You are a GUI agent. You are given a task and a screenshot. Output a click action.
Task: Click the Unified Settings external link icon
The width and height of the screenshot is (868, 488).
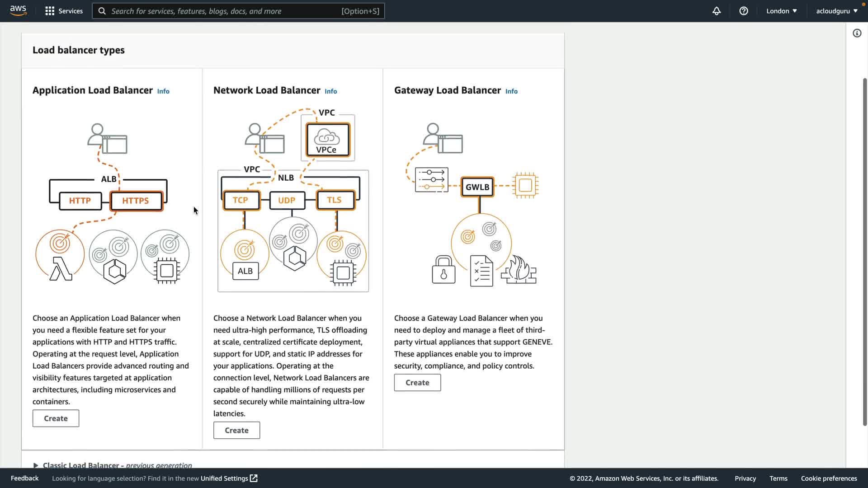click(x=254, y=478)
